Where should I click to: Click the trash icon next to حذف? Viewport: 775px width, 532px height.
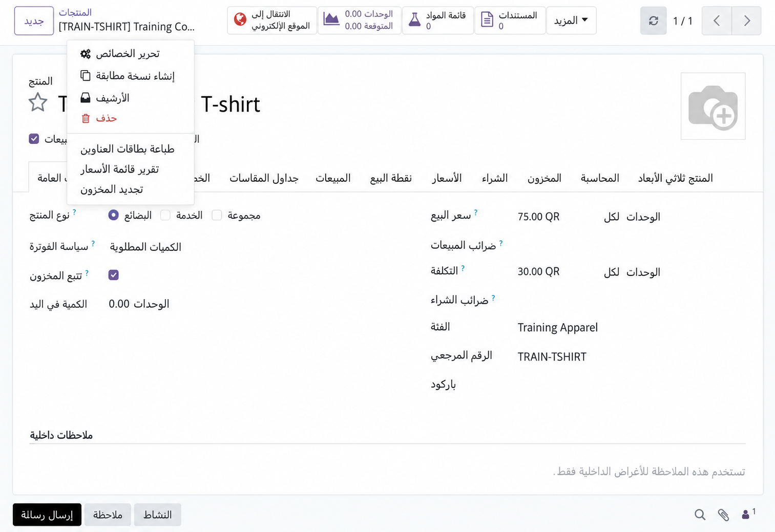[x=86, y=118]
